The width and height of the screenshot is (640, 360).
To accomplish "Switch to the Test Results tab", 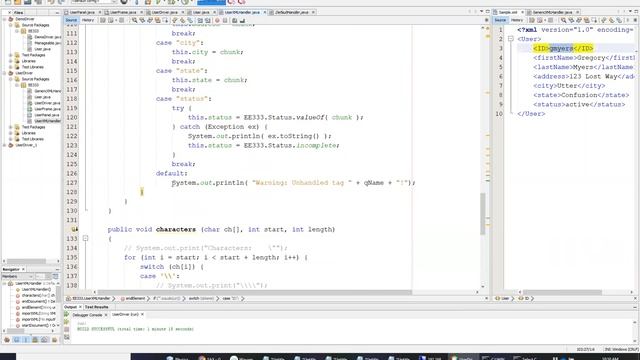I will pos(96,307).
